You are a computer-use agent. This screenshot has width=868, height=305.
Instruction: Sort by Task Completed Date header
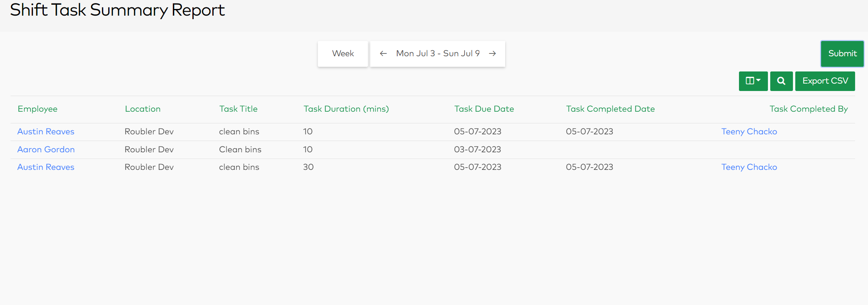[x=610, y=109]
